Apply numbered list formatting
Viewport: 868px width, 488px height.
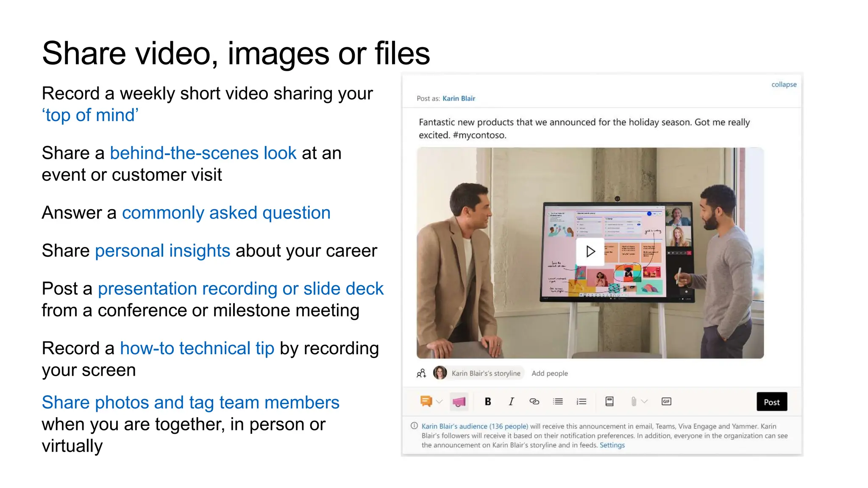click(x=581, y=402)
